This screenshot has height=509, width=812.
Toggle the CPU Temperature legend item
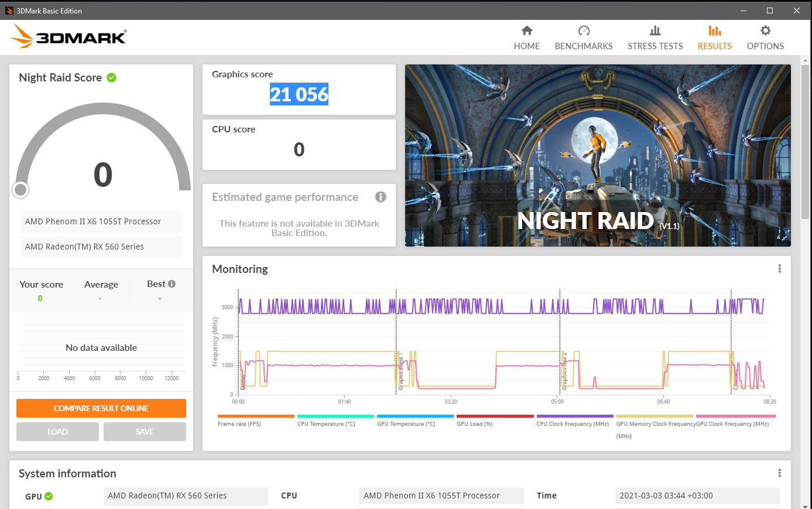pyautogui.click(x=335, y=420)
